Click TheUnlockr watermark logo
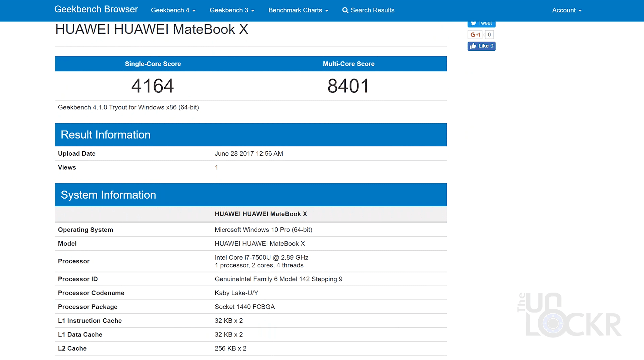 (569, 315)
